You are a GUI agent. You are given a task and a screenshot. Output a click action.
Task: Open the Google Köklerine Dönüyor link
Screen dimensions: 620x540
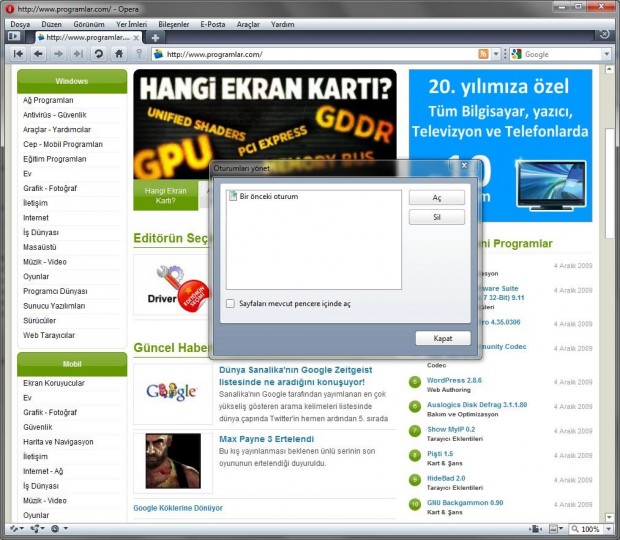click(x=178, y=508)
